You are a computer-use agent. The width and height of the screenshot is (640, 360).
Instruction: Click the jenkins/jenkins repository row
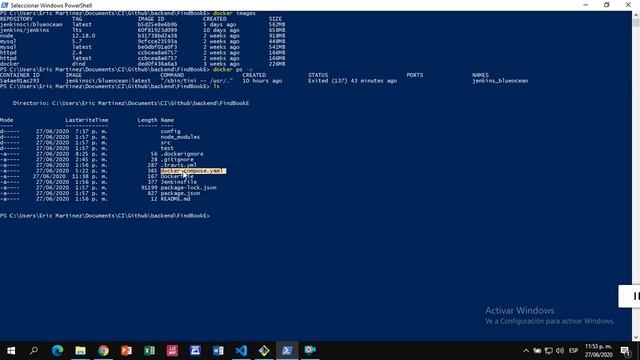coord(142,30)
